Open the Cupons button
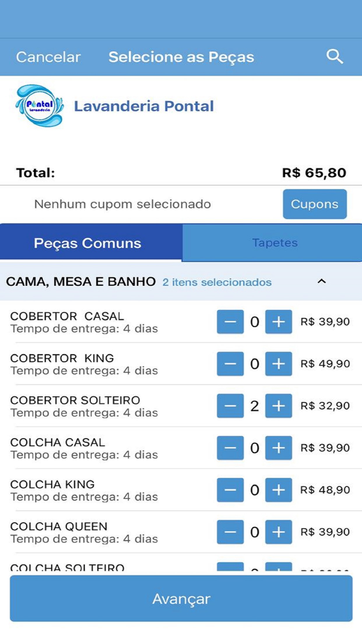 click(314, 204)
